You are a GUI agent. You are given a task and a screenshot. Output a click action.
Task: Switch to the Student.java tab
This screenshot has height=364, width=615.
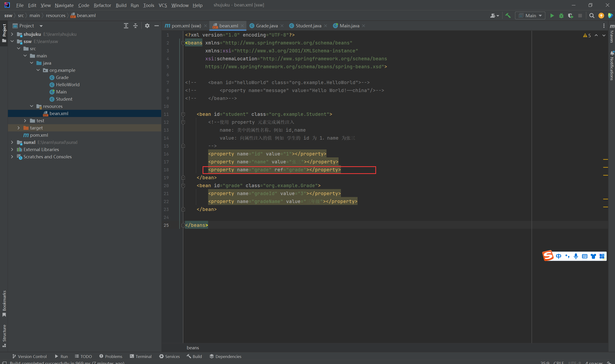pyautogui.click(x=308, y=26)
